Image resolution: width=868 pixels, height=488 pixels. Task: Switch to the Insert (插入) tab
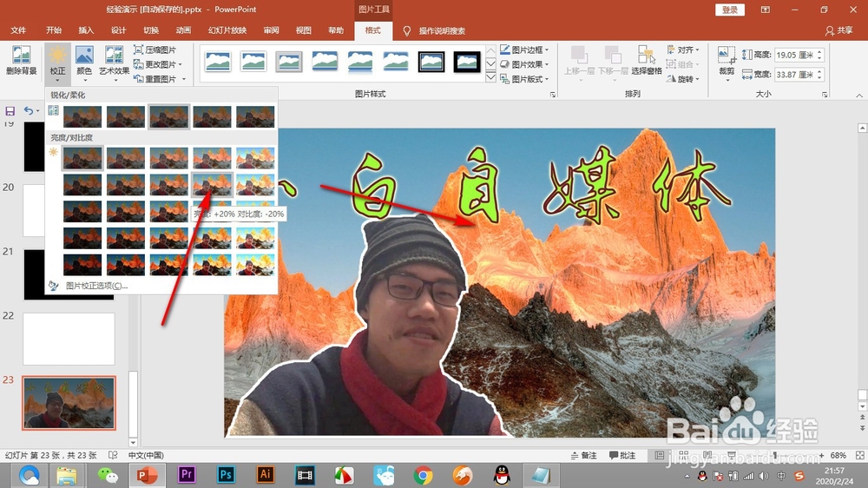pyautogui.click(x=86, y=30)
